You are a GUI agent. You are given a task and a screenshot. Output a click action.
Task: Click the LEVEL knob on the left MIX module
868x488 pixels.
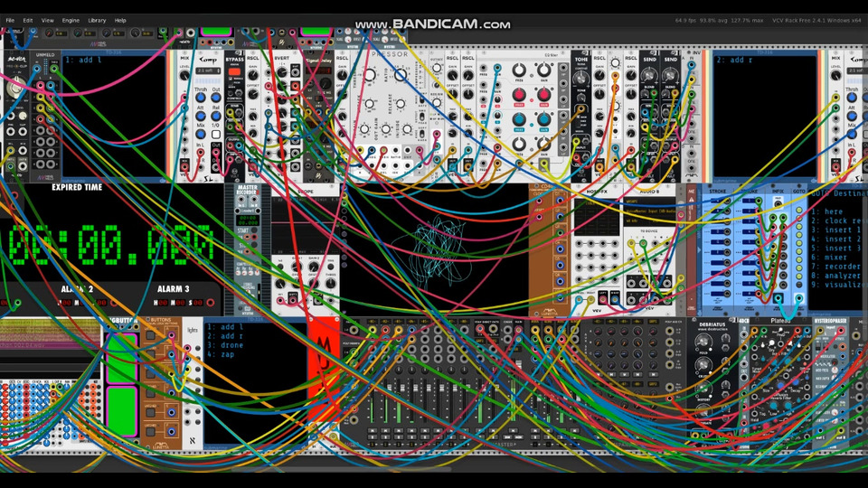point(184,75)
